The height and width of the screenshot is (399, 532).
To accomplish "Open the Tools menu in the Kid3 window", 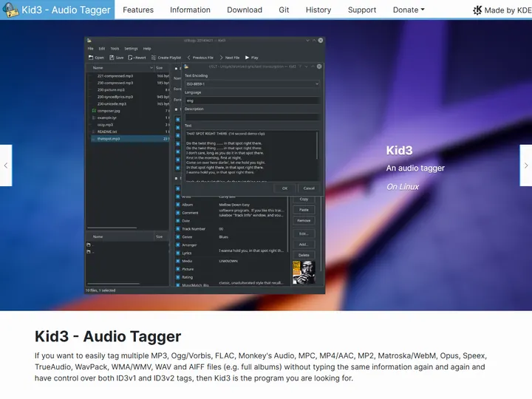I will pyautogui.click(x=115, y=49).
